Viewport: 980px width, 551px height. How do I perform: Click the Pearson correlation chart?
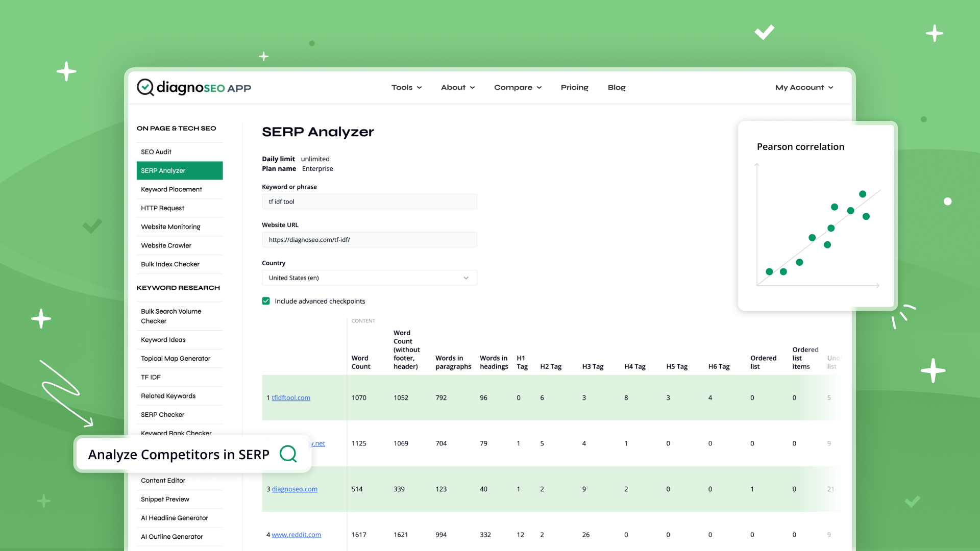pos(818,225)
